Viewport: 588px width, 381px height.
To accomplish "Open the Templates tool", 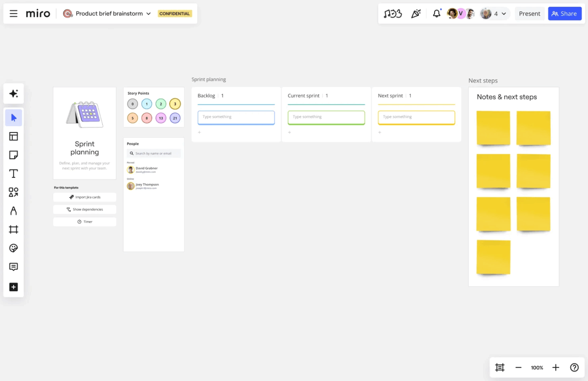I will tap(13, 136).
